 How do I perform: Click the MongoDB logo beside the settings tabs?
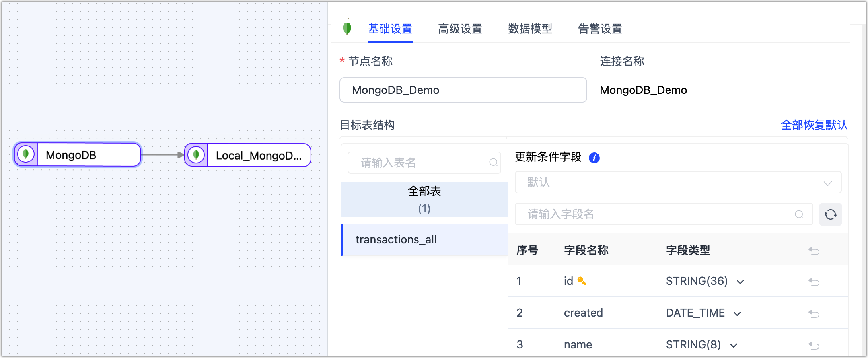347,29
